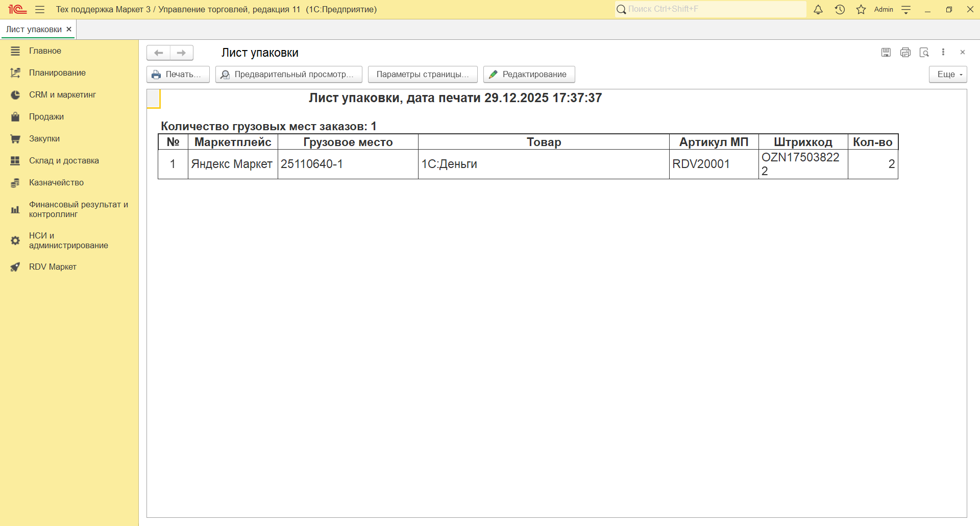This screenshot has height=526, width=980.
Task: Open the Казначейство section
Action: (x=69, y=183)
